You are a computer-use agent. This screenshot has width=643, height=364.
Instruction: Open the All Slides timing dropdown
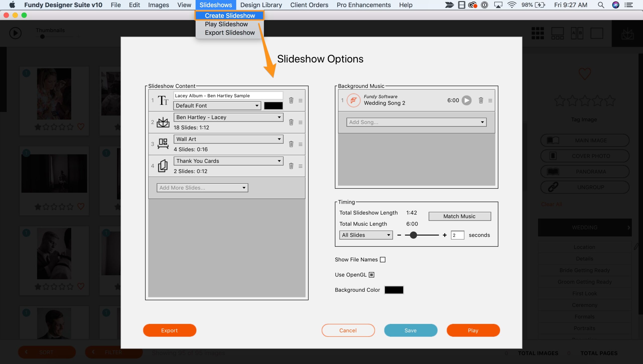pyautogui.click(x=366, y=235)
